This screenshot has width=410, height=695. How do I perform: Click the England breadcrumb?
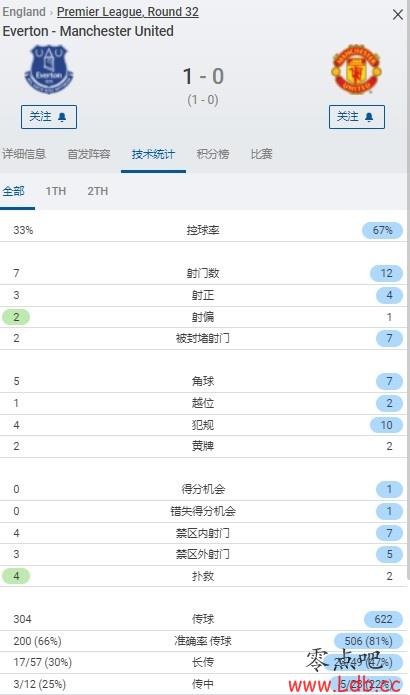[x=24, y=12]
